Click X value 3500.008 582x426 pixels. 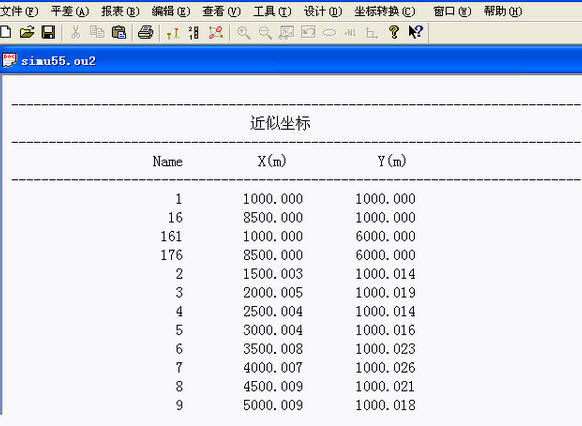(x=273, y=349)
